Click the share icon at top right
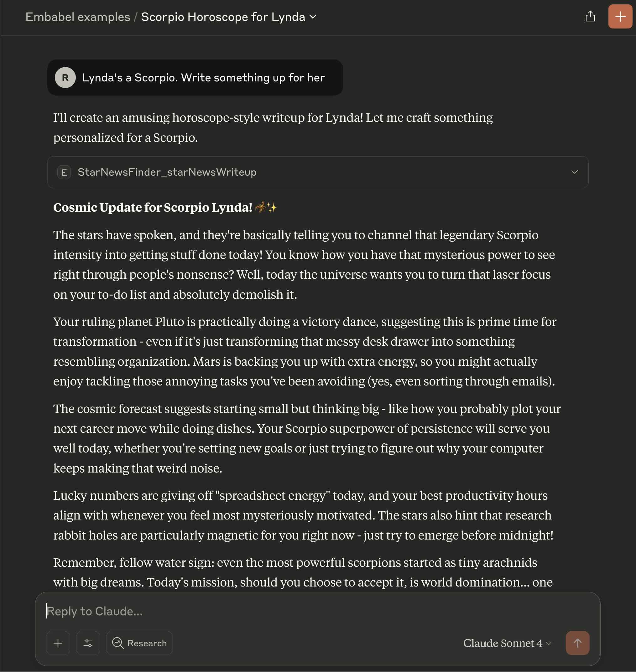The height and width of the screenshot is (672, 636). [x=590, y=16]
